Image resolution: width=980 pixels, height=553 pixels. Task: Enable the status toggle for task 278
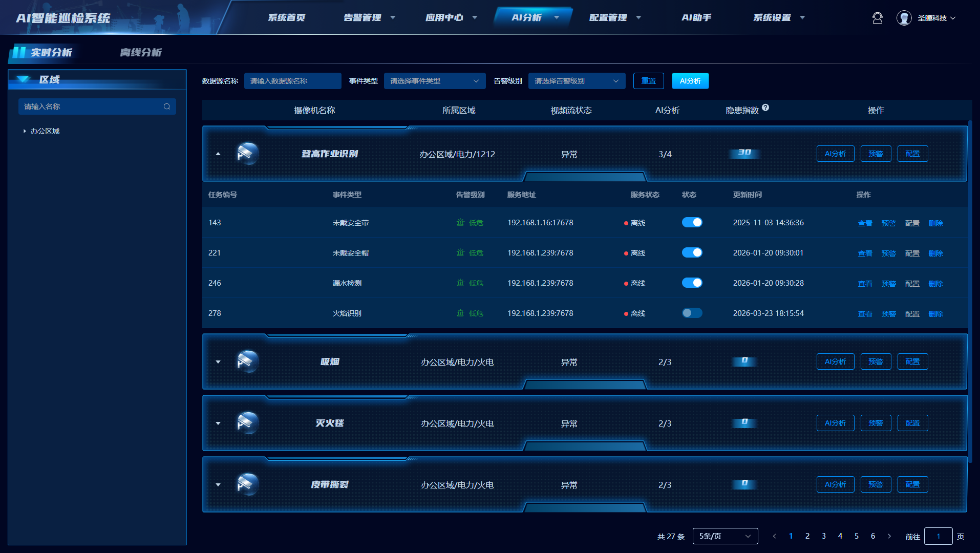692,313
